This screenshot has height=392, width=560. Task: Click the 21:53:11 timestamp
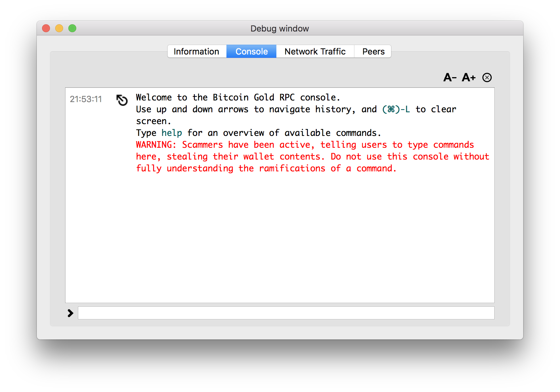point(86,99)
